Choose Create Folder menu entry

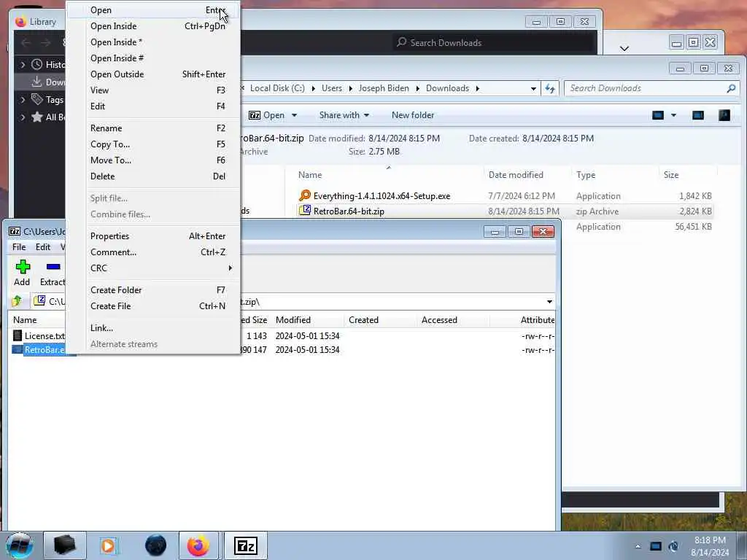(152, 290)
